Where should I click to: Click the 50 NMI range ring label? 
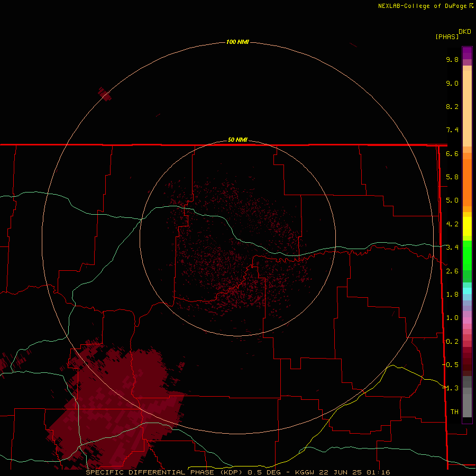(x=237, y=140)
